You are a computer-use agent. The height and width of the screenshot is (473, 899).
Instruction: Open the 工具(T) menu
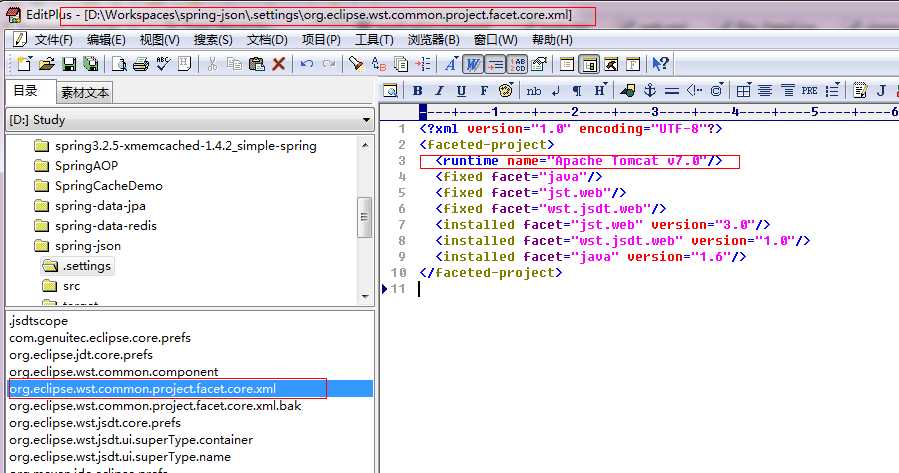(374, 40)
